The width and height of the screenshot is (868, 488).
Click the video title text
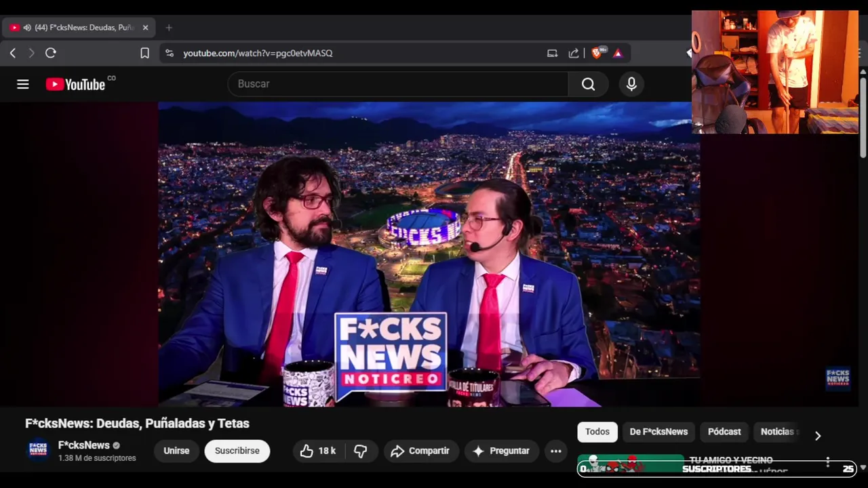[137, 424]
